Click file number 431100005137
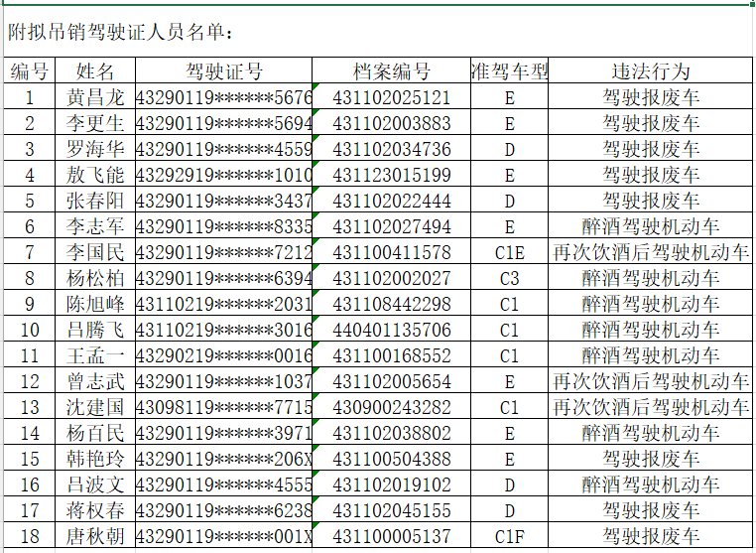This screenshot has width=756, height=553. click(x=392, y=536)
